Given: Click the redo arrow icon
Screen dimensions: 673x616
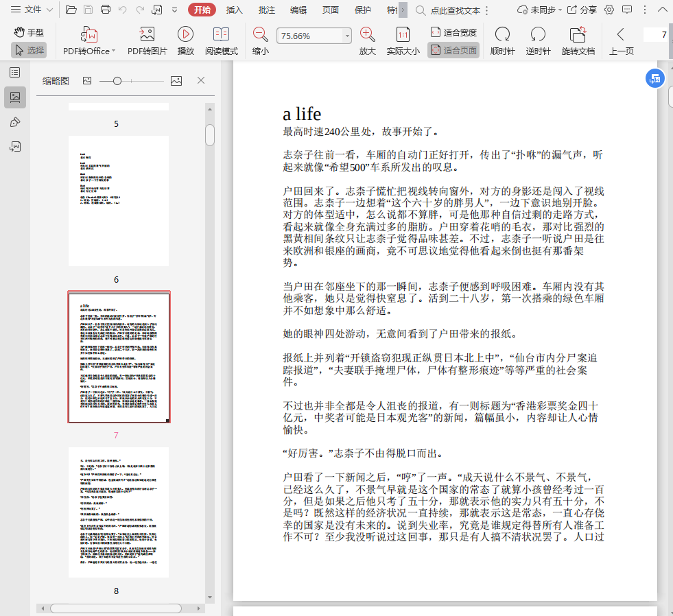Looking at the screenshot, I should [140, 10].
